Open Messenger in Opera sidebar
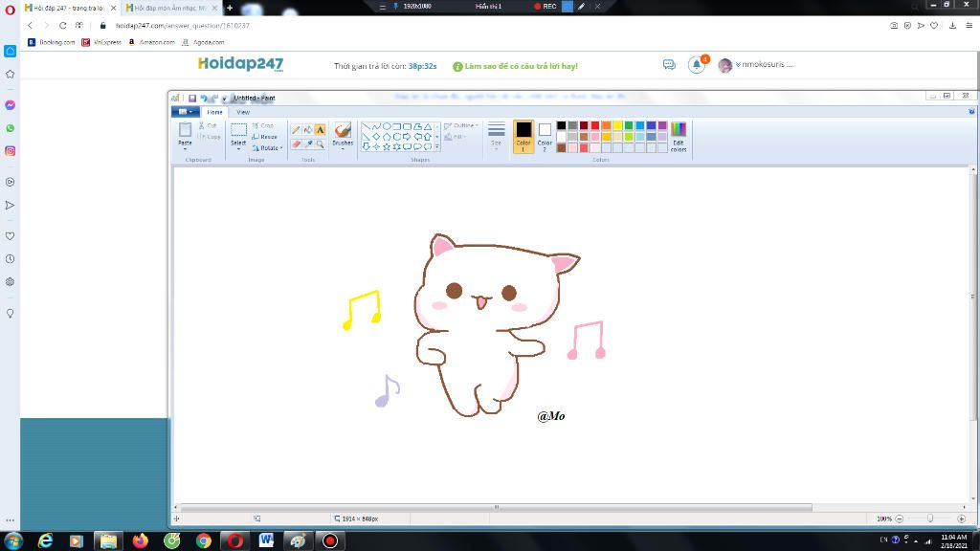This screenshot has height=551, width=980. (x=10, y=105)
